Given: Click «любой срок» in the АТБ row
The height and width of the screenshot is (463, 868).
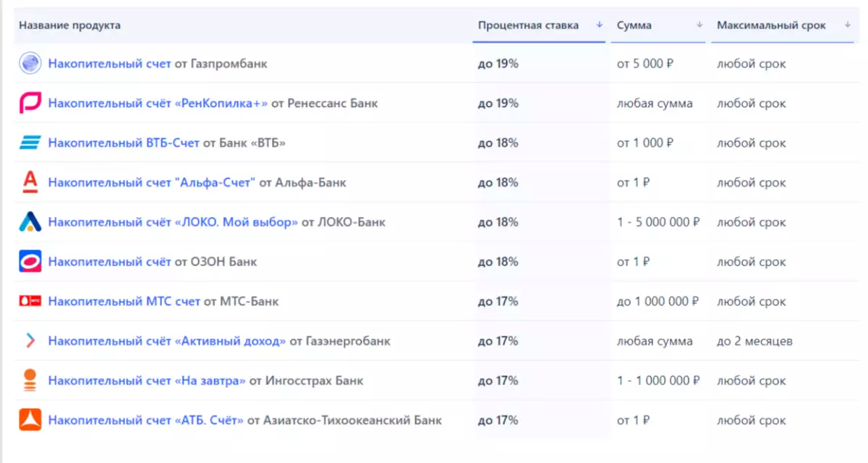Looking at the screenshot, I should [752, 420].
